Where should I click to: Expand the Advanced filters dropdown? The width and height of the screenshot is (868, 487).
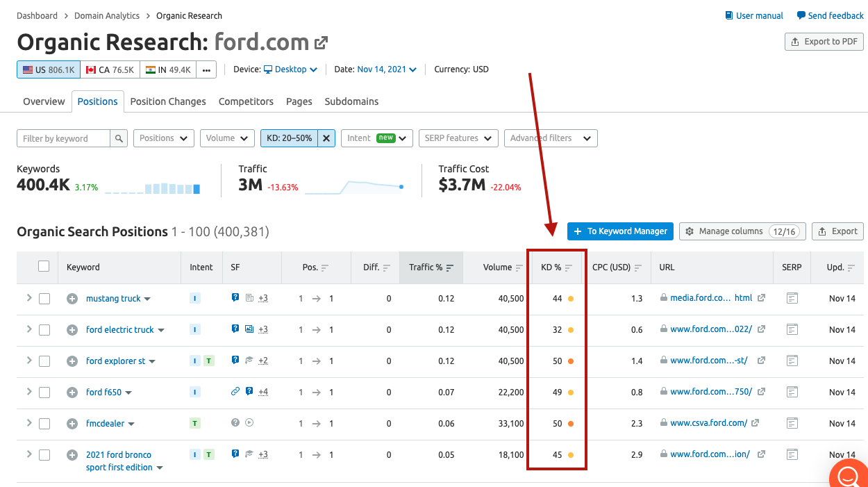[550, 138]
